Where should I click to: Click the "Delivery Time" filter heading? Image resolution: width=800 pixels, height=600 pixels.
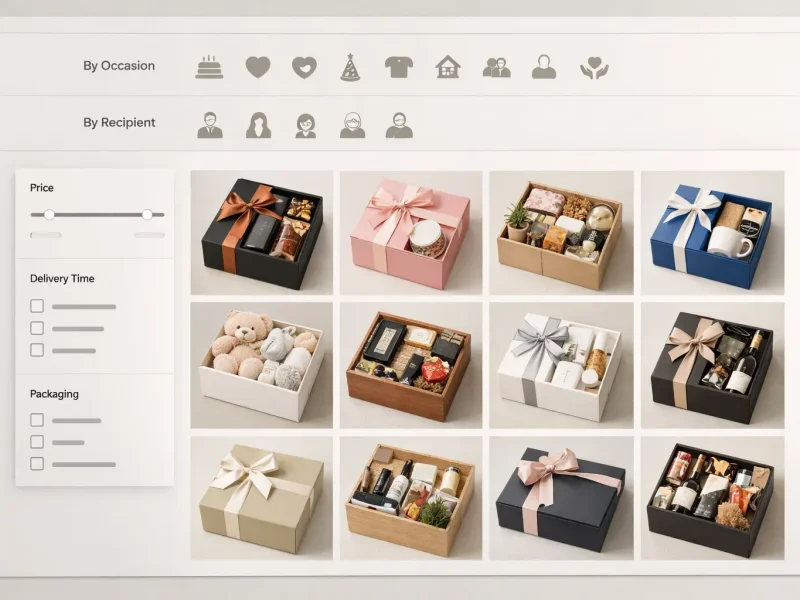(x=62, y=279)
